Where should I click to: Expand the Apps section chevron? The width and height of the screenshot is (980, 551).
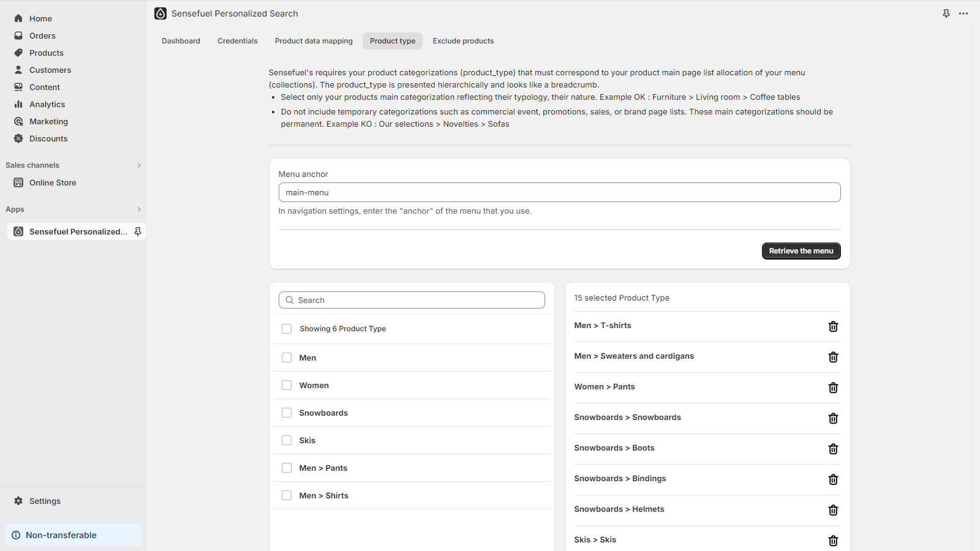coord(139,209)
